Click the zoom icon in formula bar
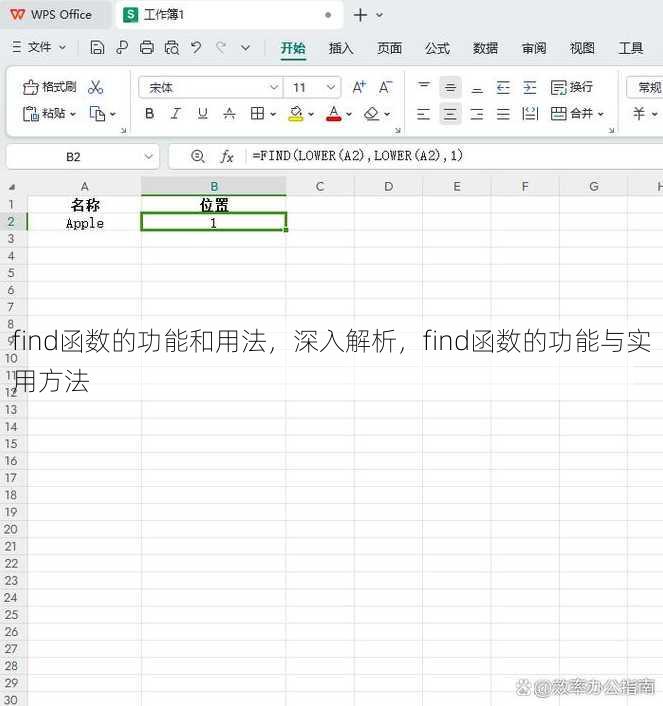This screenshot has width=663, height=706. 198,156
